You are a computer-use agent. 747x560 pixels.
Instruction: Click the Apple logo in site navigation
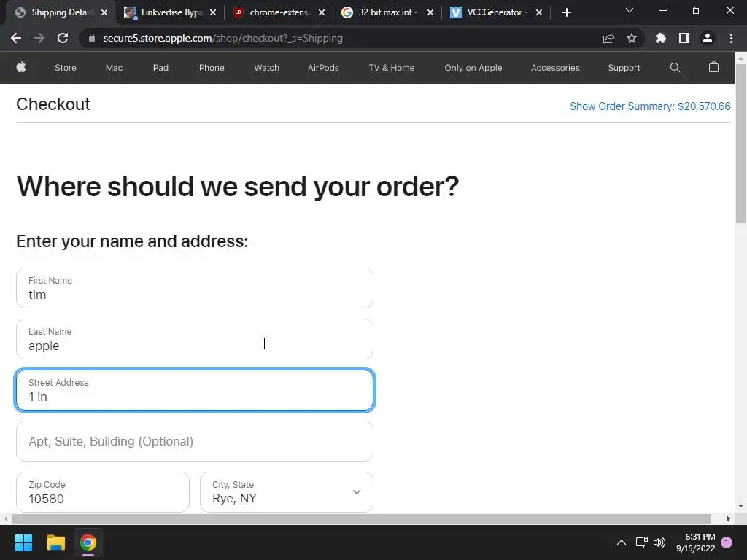(x=21, y=67)
